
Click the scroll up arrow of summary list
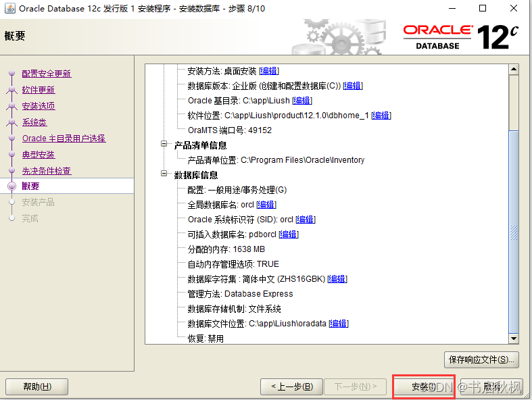click(514, 69)
